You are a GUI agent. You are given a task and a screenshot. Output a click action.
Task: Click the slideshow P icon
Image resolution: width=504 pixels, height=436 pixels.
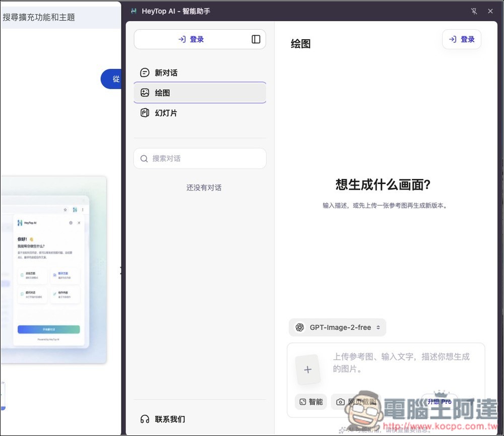145,113
